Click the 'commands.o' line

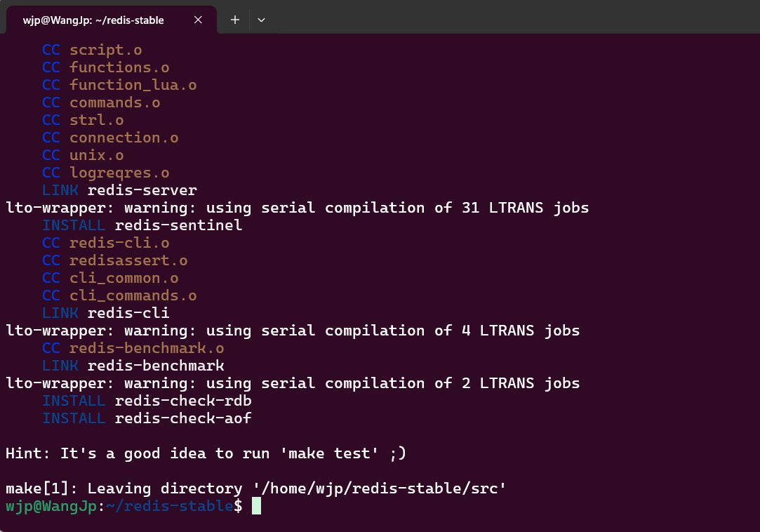click(101, 102)
